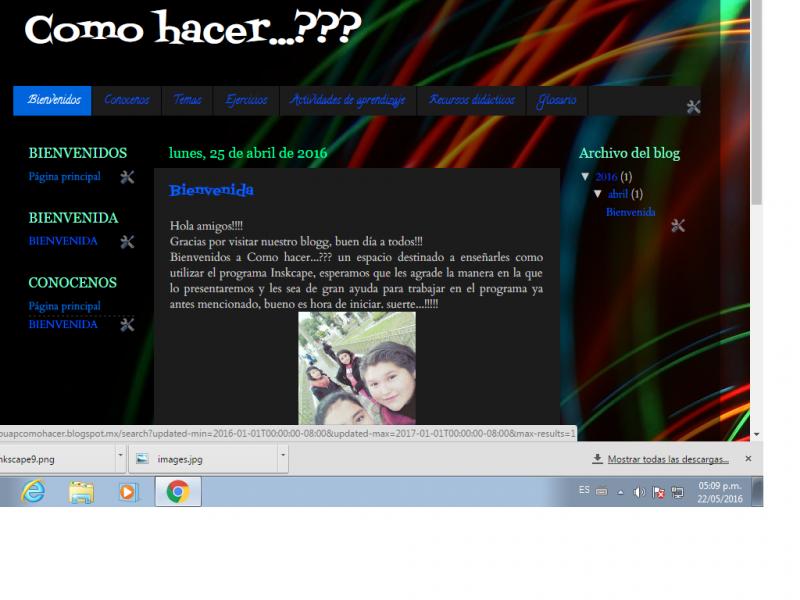The height and width of the screenshot is (600, 800).
Task: Open Internet Explorer from the taskbar
Action: tap(33, 491)
